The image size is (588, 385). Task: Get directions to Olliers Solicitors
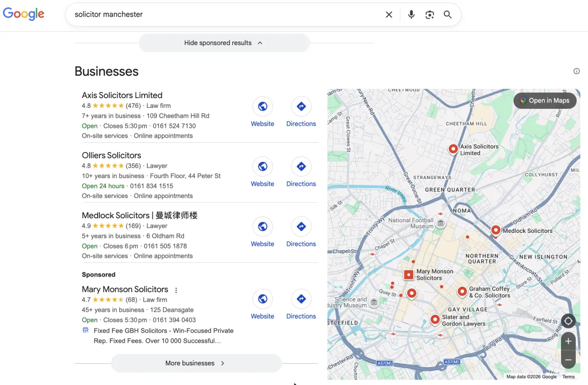[x=301, y=167]
